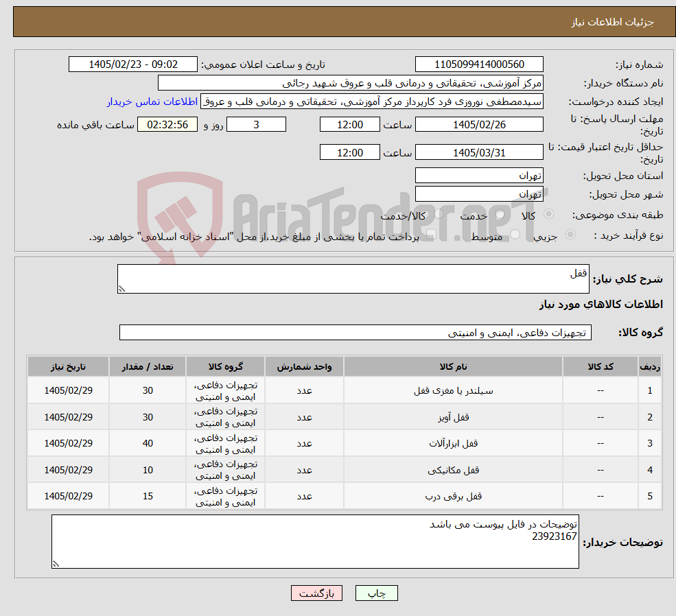This screenshot has height=616, width=676.
Task: Click the item name قفل ابزارآلات
Action: 453,443
